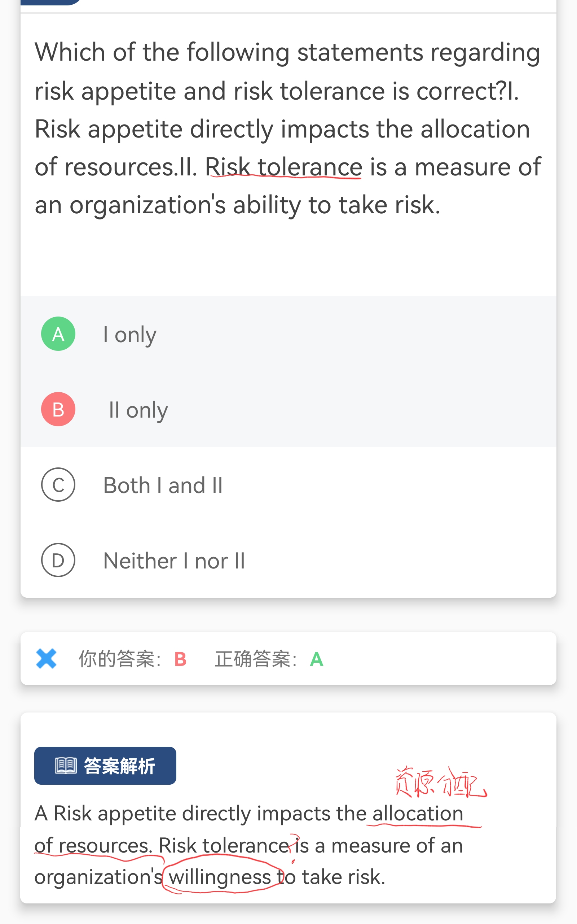Tap the green A in 正确答案
Viewport: 577px width, 924px height.
(316, 659)
